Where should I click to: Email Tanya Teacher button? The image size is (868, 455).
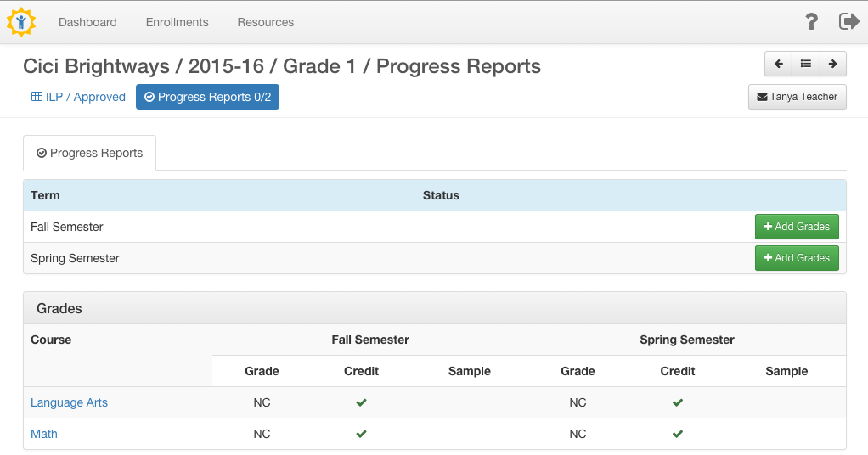click(798, 97)
